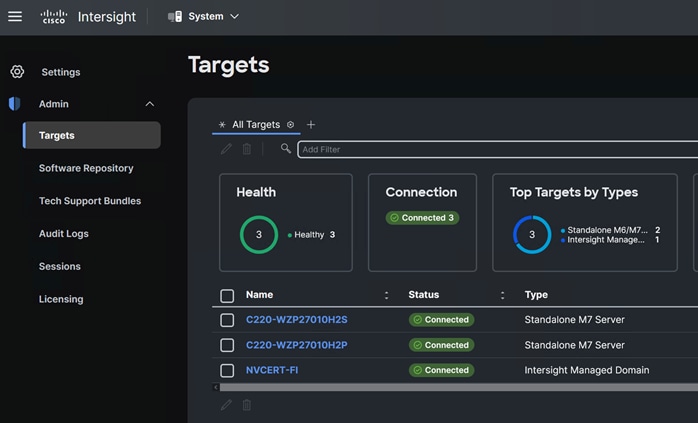Click the edit pencil icon below table
698x423 pixels.
coord(226,405)
